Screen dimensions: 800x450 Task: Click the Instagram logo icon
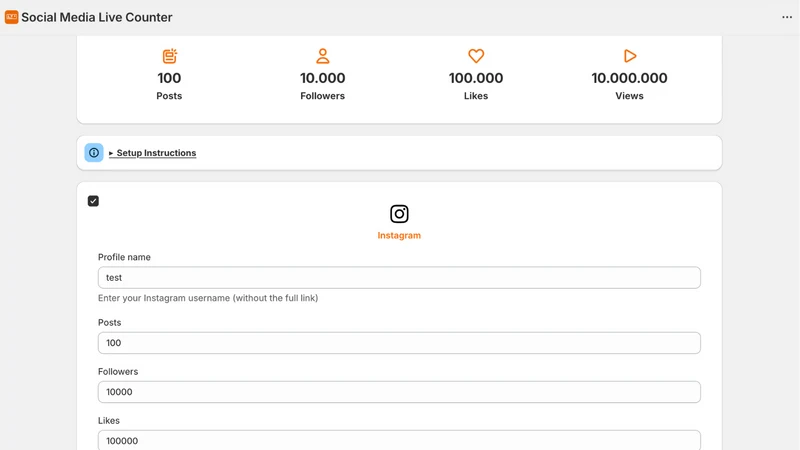(399, 214)
